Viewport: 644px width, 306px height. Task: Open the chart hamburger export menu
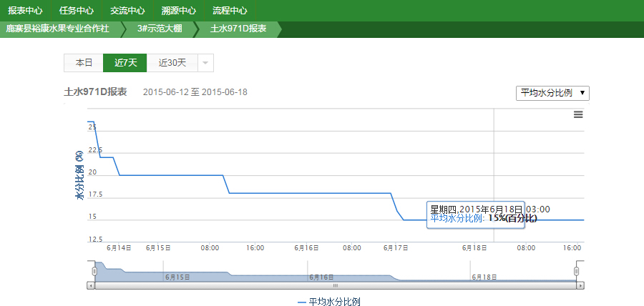point(578,114)
